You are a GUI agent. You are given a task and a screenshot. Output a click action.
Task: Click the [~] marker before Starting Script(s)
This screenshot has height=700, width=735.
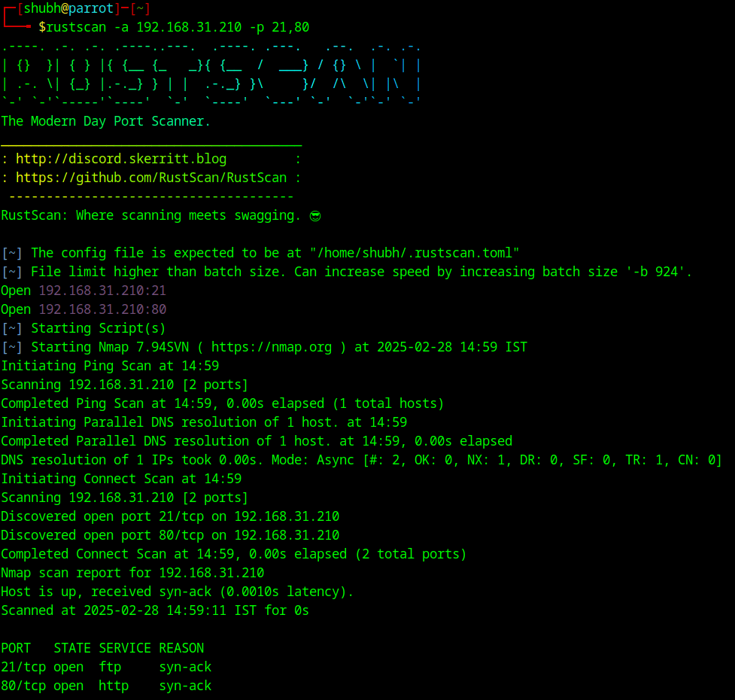click(12, 328)
